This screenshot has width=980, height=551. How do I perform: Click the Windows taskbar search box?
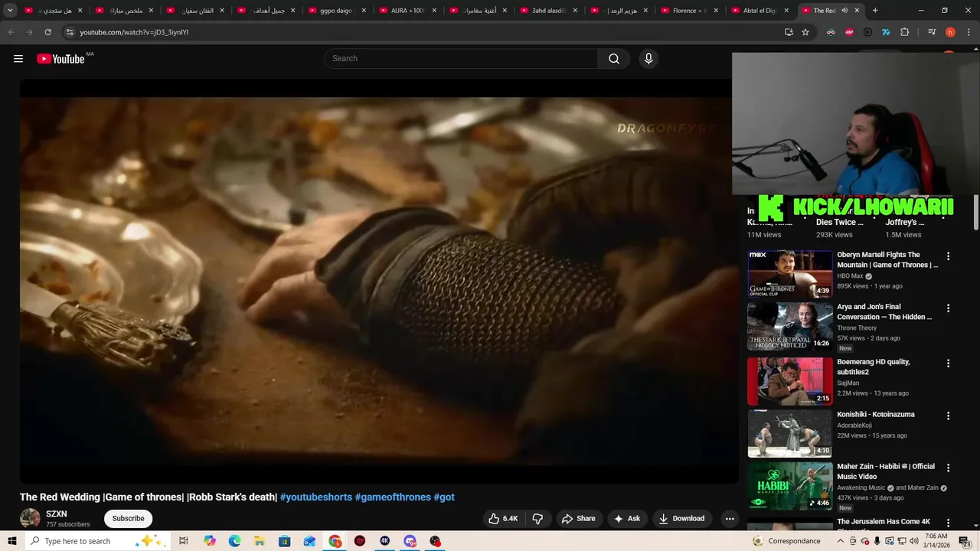[x=98, y=541]
